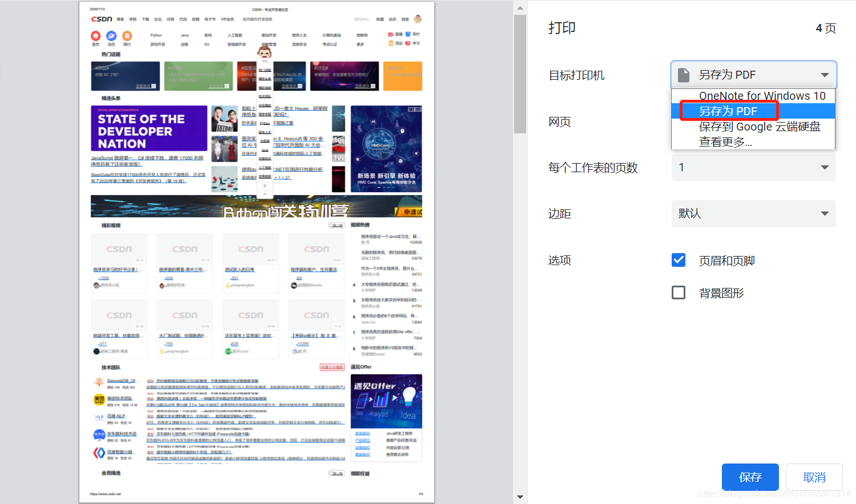The width and height of the screenshot is (856, 504).
Task: Choose 保存到 Google 云端硬盘 option
Action: [753, 127]
